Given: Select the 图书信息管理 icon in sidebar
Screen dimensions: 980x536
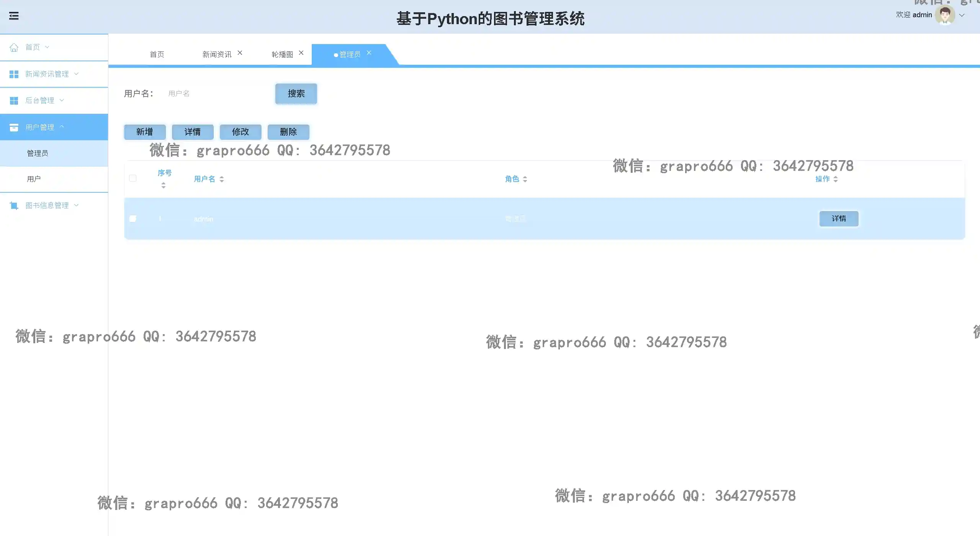Looking at the screenshot, I should [x=14, y=205].
